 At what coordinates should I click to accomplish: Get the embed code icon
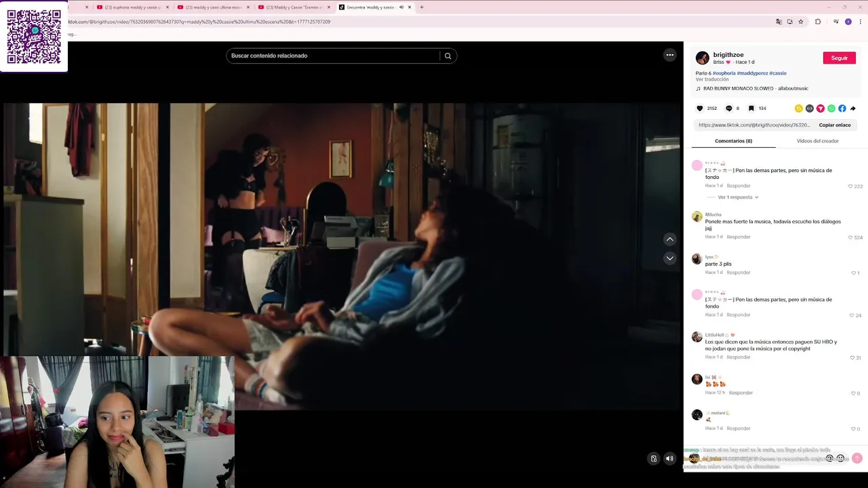(x=810, y=108)
